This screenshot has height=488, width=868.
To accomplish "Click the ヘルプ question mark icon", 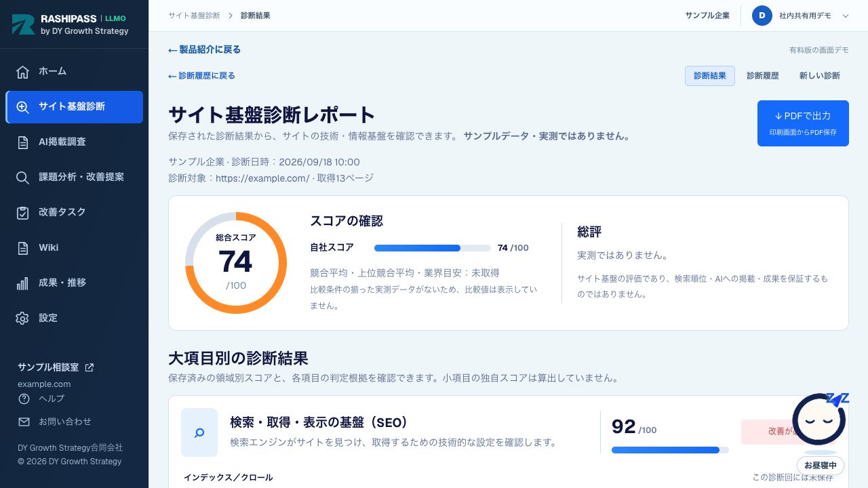I will pyautogui.click(x=24, y=399).
